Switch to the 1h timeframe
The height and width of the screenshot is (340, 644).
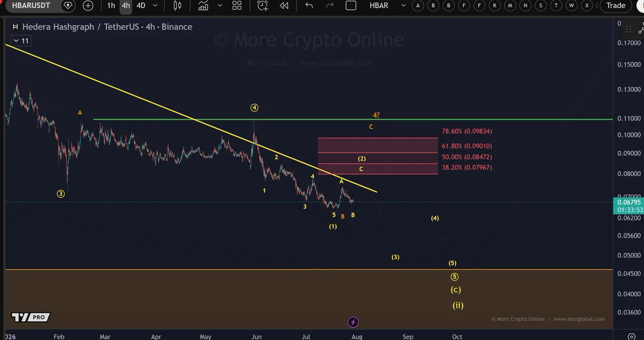coord(111,5)
